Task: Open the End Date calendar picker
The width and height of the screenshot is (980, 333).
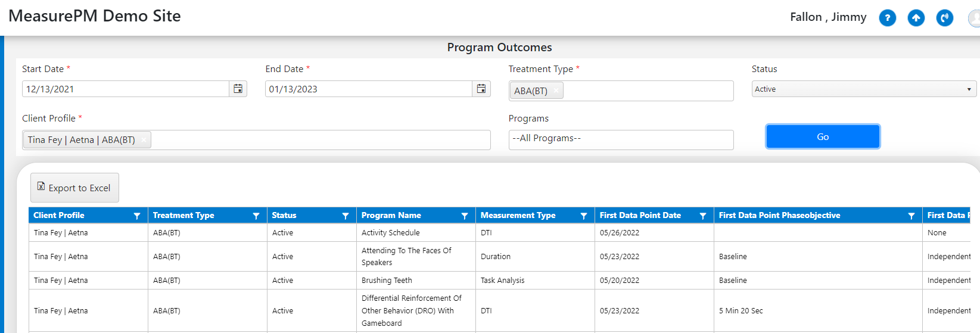Action: tap(481, 89)
